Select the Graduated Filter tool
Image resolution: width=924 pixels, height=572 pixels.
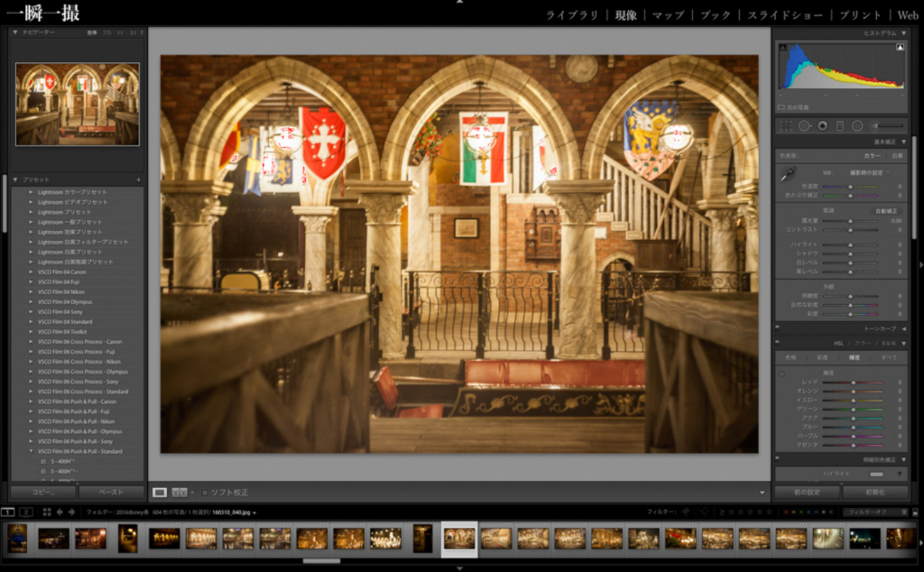click(840, 126)
